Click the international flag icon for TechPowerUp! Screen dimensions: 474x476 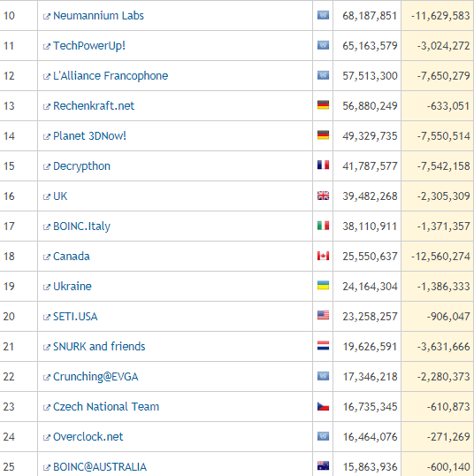pyautogui.click(x=323, y=45)
